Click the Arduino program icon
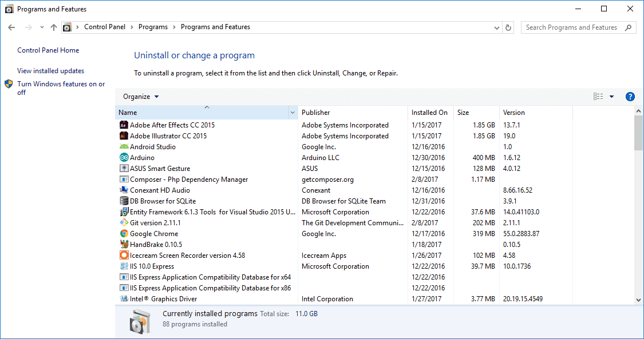 124,157
